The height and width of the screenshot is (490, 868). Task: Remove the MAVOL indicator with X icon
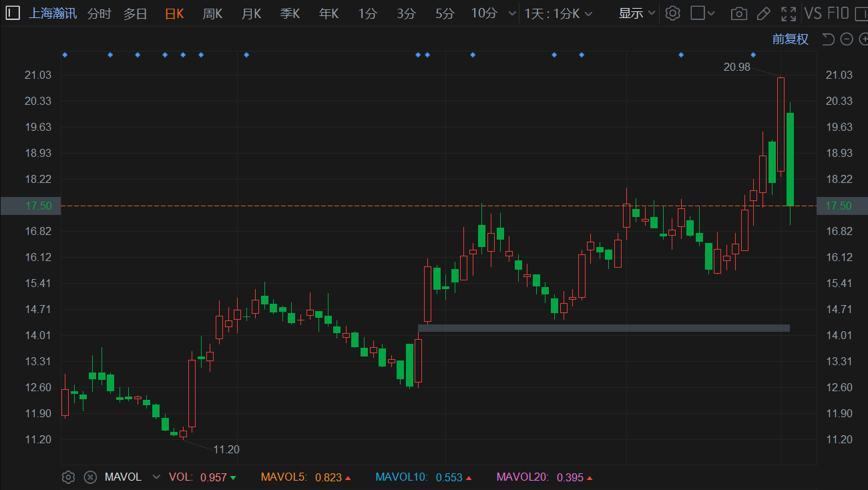click(90, 477)
